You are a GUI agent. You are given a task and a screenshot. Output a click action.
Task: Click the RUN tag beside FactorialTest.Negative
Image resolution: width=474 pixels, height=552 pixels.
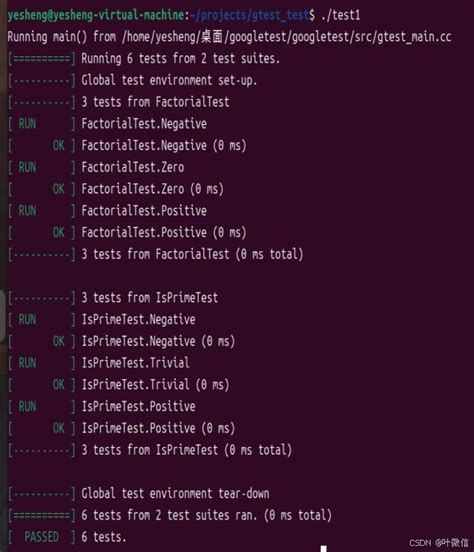27,124
